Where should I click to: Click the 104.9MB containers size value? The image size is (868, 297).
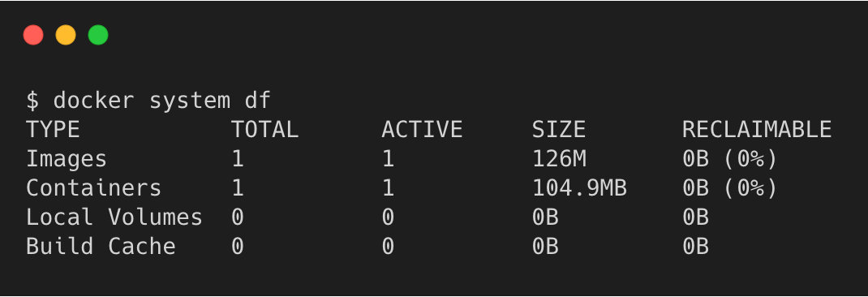click(x=579, y=187)
